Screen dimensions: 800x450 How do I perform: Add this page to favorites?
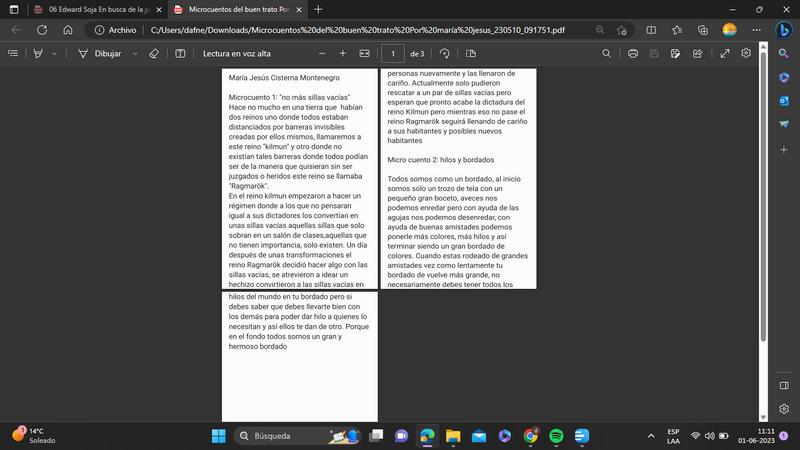coord(621,30)
